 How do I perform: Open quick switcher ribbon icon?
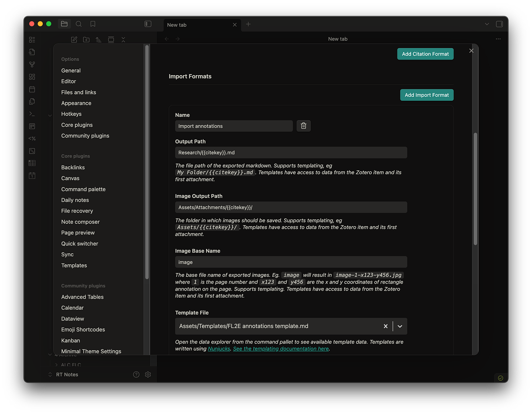32,52
